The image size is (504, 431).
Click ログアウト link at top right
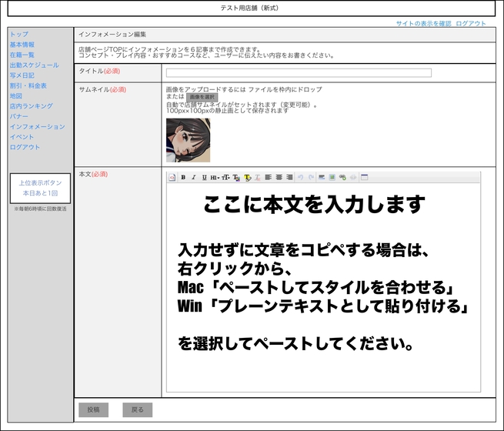coord(471,23)
